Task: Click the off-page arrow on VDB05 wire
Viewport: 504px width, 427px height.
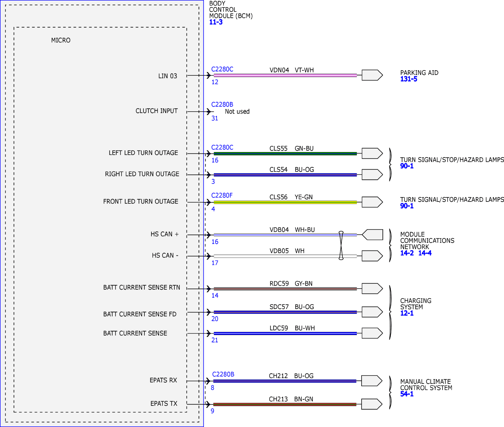Action: 372,256
